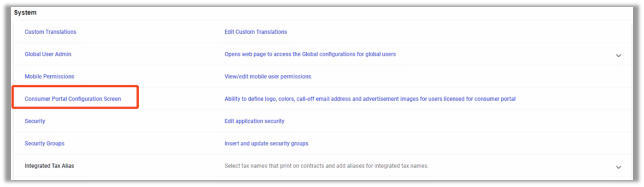The width and height of the screenshot is (644, 187).
Task: Click the global configurations web page description
Action: pyautogui.click(x=310, y=54)
